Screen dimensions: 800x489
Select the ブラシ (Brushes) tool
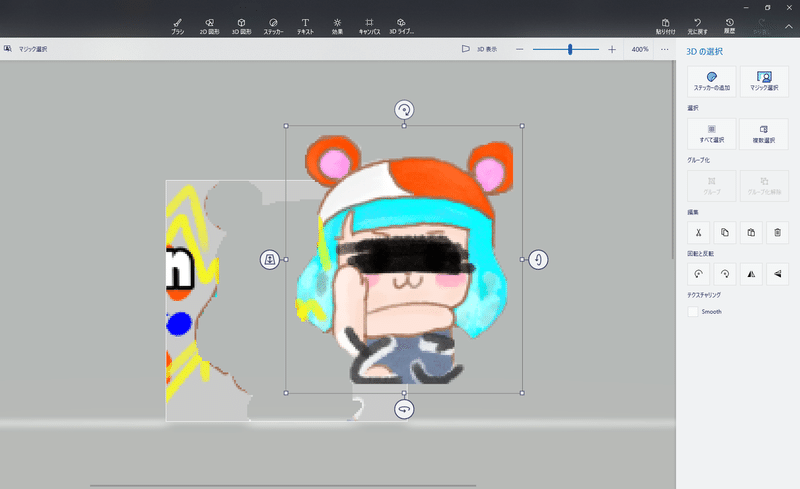click(178, 26)
